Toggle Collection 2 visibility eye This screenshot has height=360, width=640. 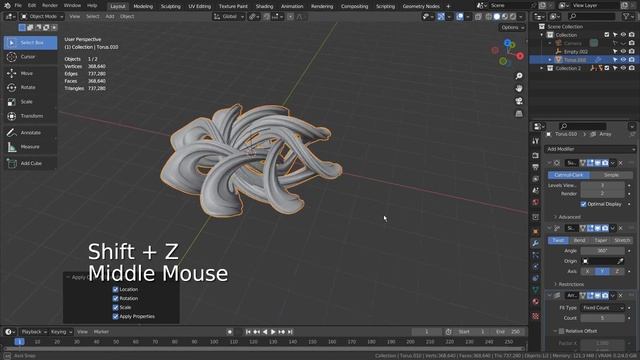tap(623, 68)
